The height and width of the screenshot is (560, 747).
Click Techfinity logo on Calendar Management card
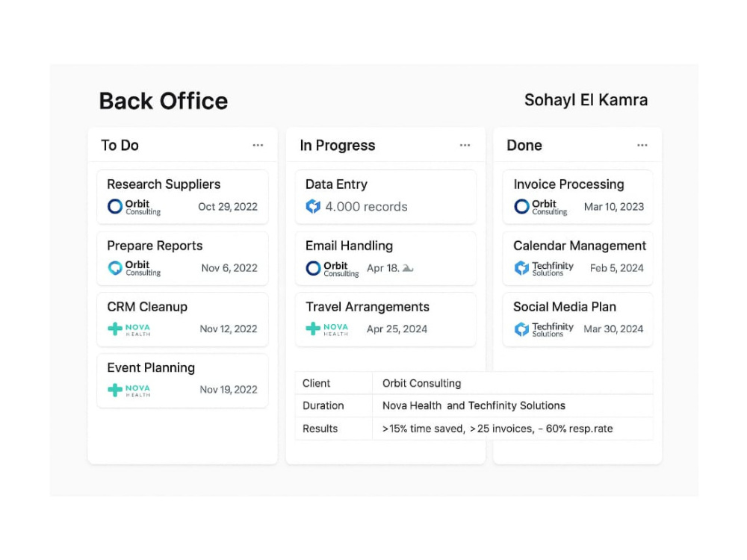(544, 268)
